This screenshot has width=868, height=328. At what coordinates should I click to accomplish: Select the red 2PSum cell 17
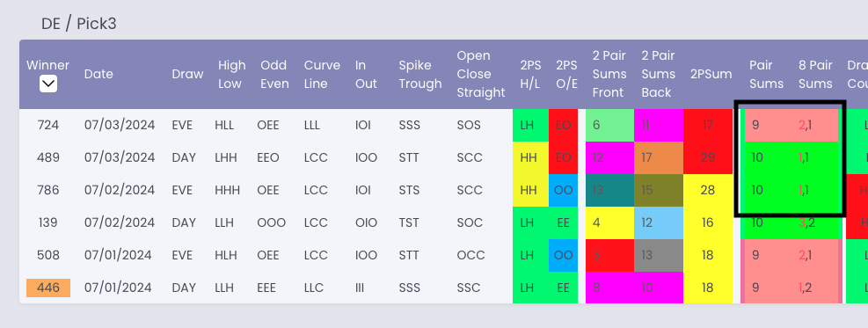pyautogui.click(x=707, y=125)
